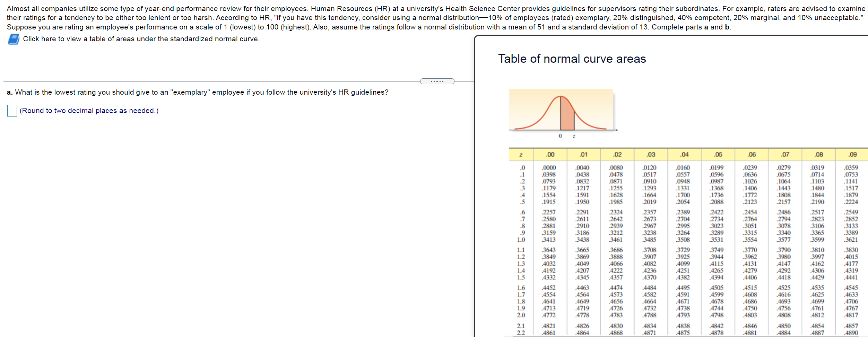Click table value .2257
Viewport: 868px width, 337px height.
(x=549, y=212)
